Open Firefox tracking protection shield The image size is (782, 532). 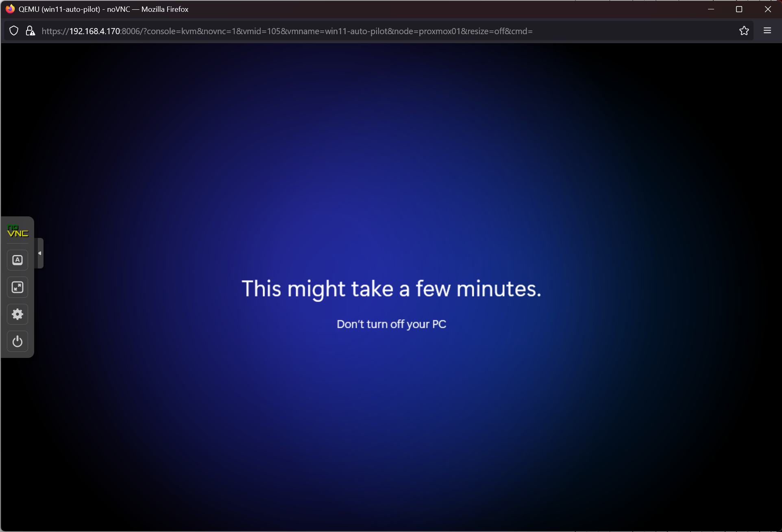coord(14,31)
